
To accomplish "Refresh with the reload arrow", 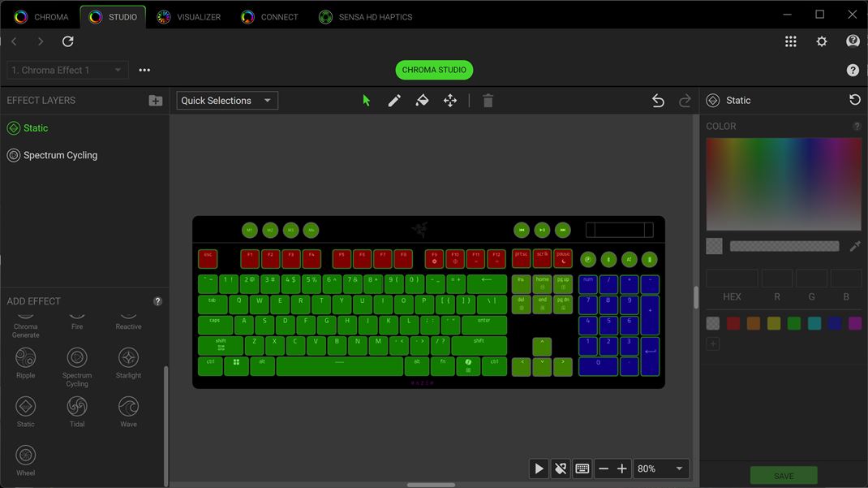I will pos(67,41).
